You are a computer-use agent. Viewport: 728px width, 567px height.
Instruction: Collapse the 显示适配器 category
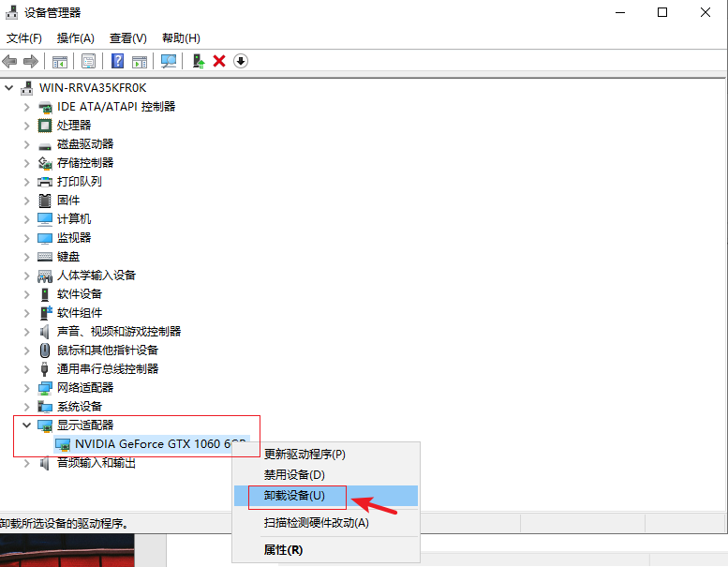click(26, 425)
